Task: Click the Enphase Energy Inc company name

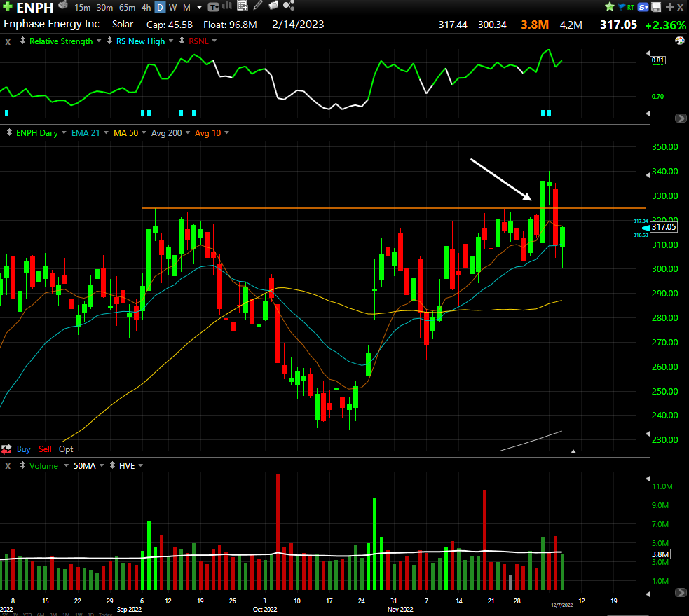Action: (x=51, y=24)
